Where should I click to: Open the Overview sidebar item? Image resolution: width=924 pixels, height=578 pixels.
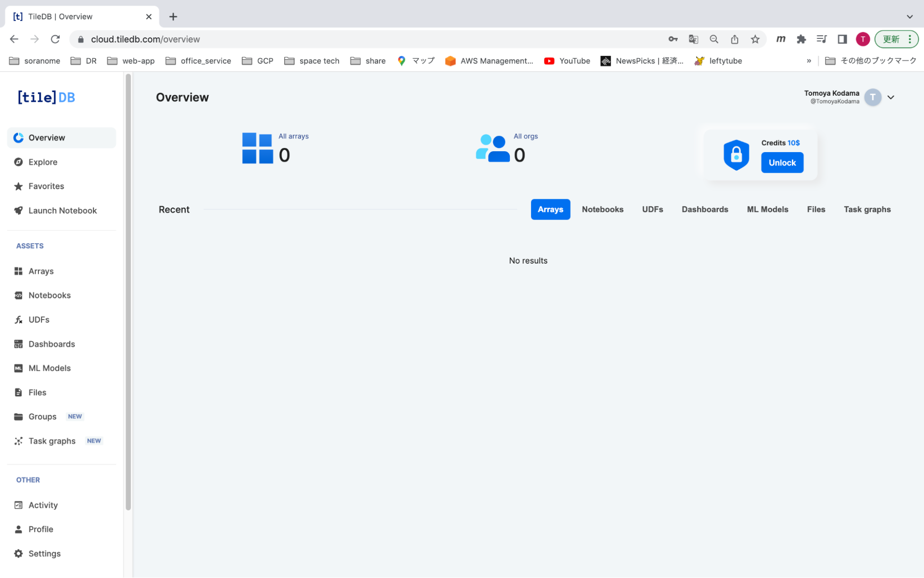[x=61, y=138]
